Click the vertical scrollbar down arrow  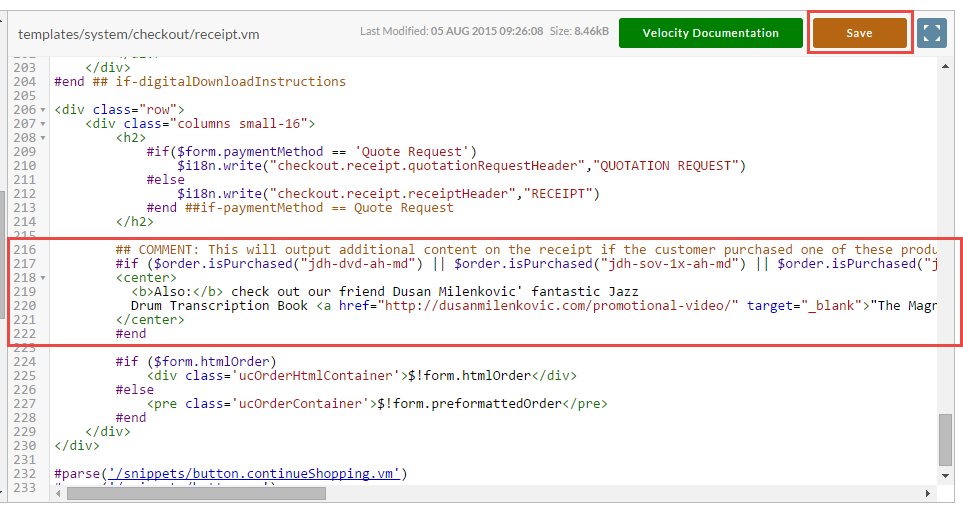tap(945, 476)
